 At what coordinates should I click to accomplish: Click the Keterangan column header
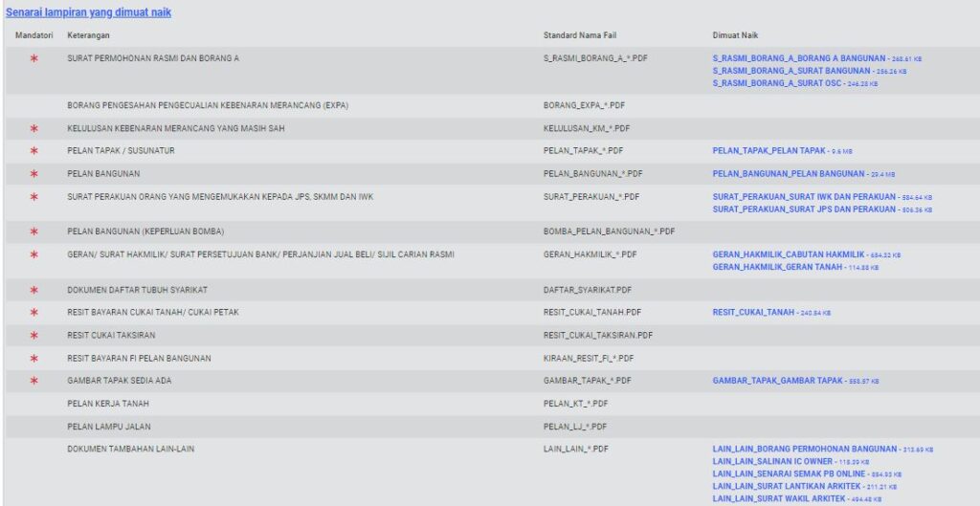[88, 35]
